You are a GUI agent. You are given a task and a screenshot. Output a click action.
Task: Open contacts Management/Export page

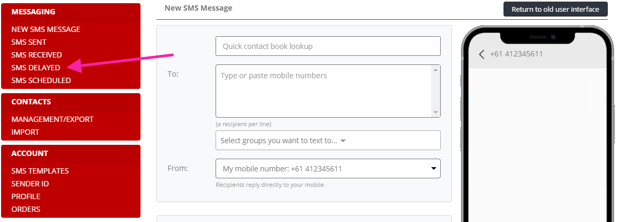[52, 119]
